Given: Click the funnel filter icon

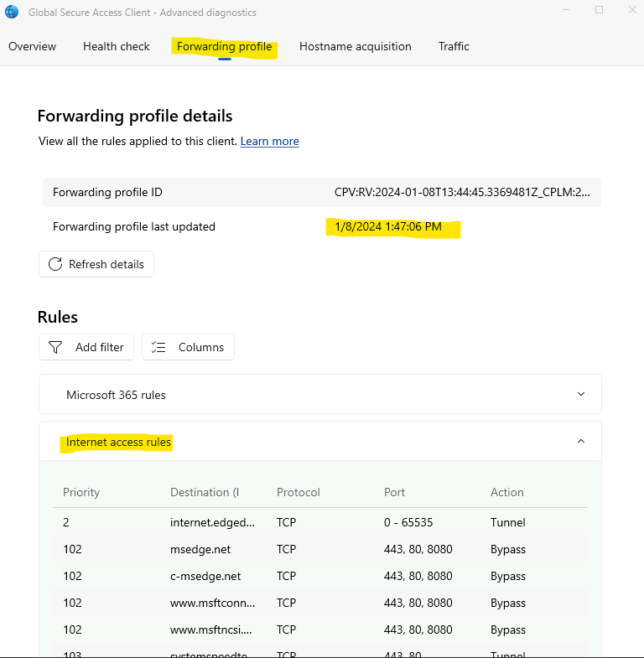Looking at the screenshot, I should (x=55, y=347).
